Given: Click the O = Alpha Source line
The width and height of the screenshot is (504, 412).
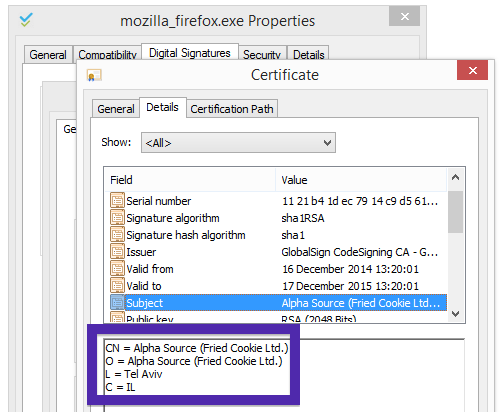Looking at the screenshot, I should point(194,361).
